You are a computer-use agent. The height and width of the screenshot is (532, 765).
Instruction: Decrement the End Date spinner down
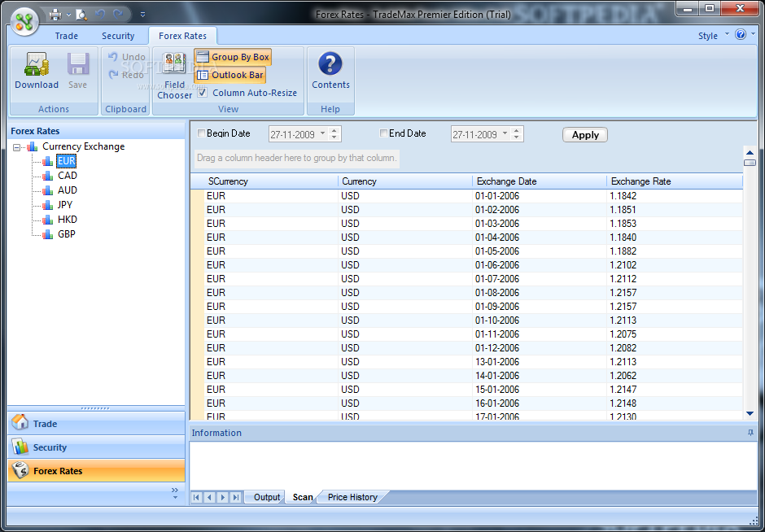517,137
